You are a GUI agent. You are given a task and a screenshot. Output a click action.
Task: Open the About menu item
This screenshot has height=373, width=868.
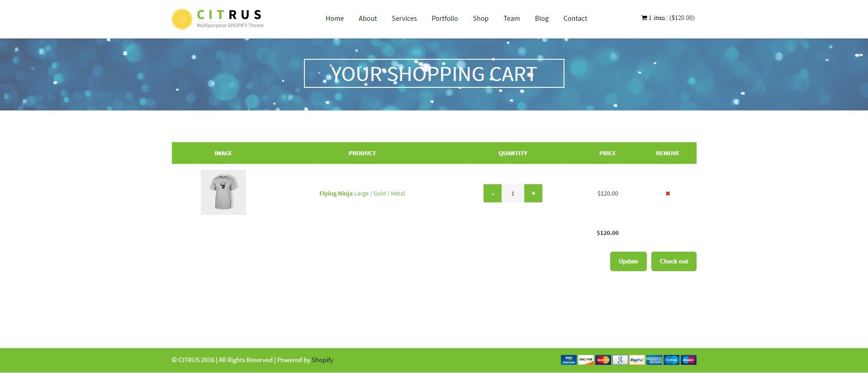(x=368, y=19)
